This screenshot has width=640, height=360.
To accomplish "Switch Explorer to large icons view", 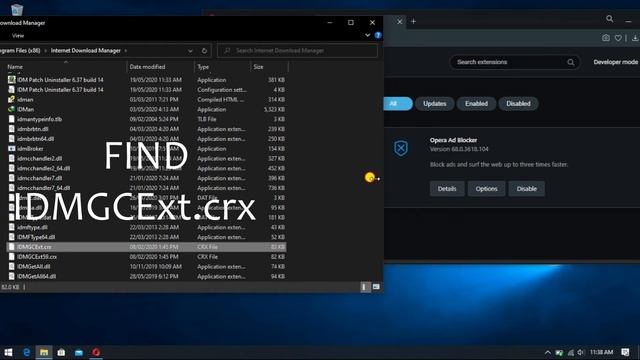I will tap(376, 287).
